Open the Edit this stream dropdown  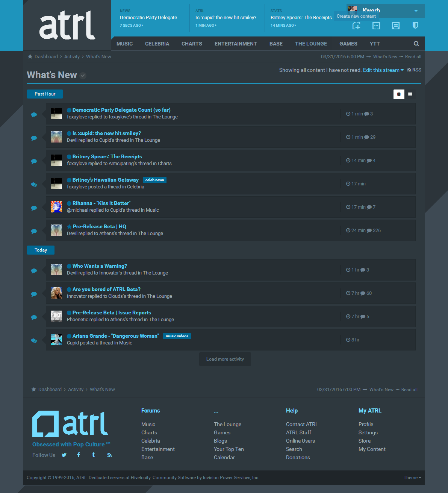coord(383,70)
